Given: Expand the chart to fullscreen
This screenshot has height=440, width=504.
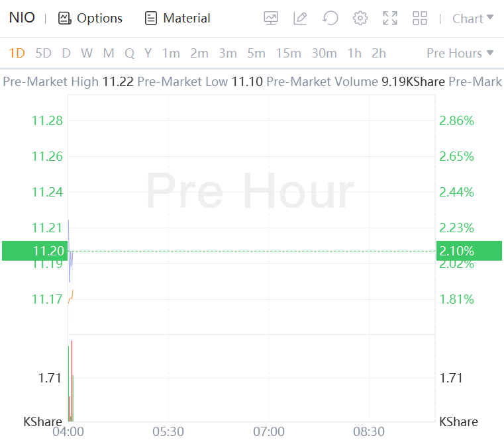Looking at the screenshot, I should [390, 19].
